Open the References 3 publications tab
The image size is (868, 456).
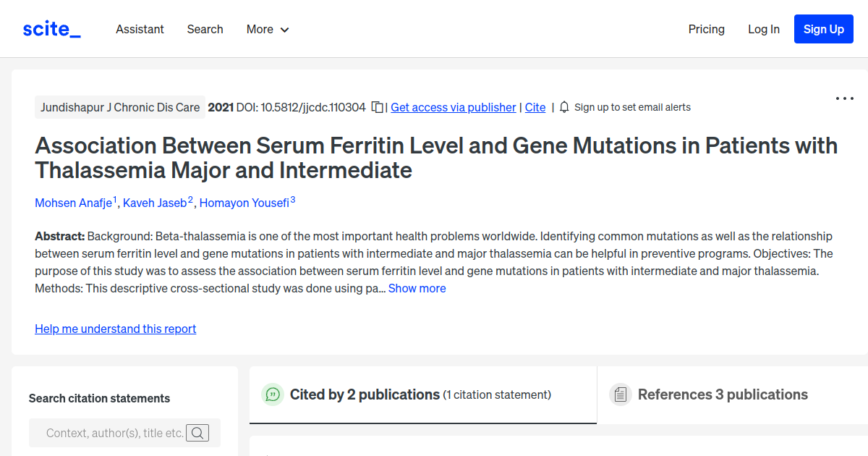[723, 394]
